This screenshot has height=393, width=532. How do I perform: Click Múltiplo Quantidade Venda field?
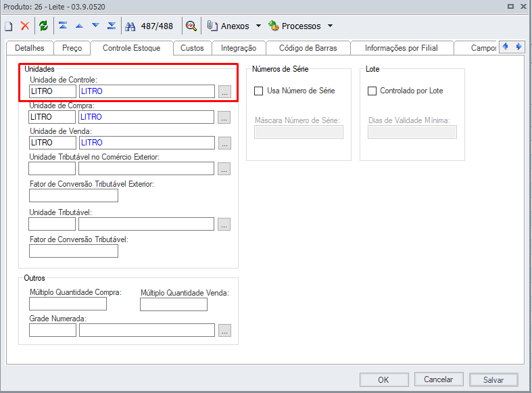pos(174,304)
